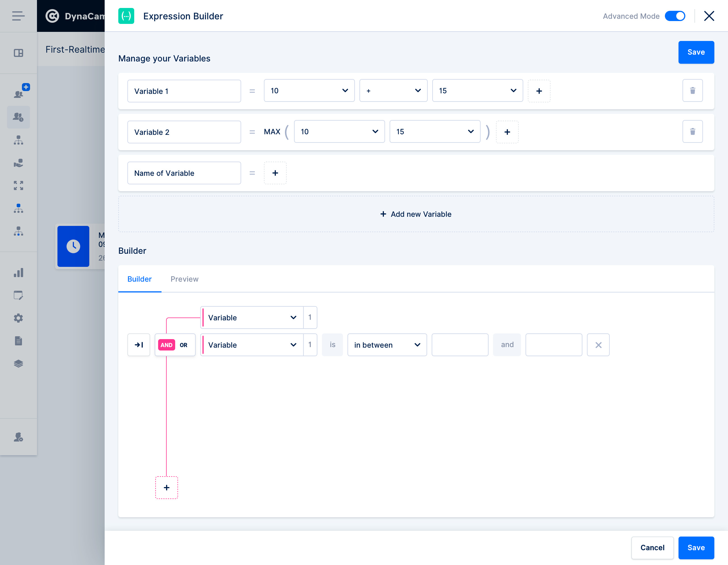Remove the in between condition row

click(x=598, y=345)
